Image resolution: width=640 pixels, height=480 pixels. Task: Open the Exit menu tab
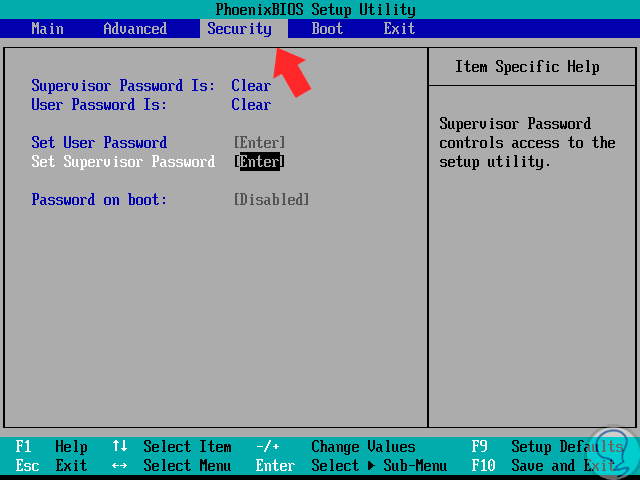399,29
